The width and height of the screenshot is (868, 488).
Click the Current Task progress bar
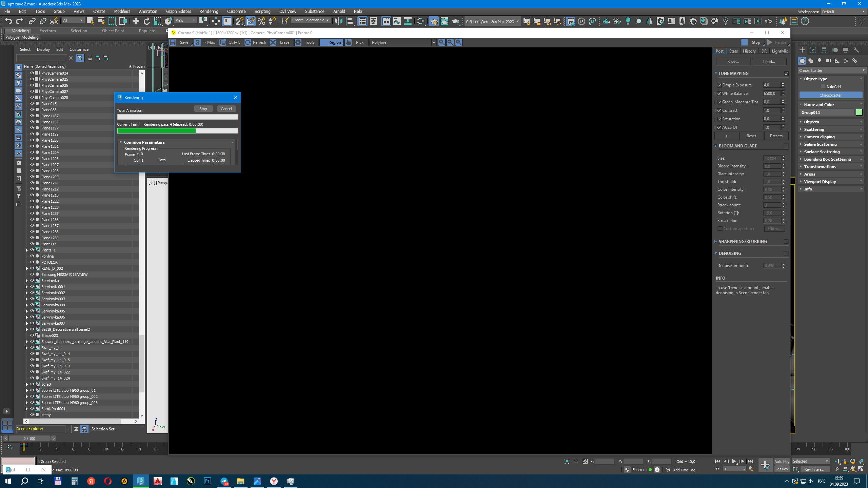pyautogui.click(x=178, y=131)
